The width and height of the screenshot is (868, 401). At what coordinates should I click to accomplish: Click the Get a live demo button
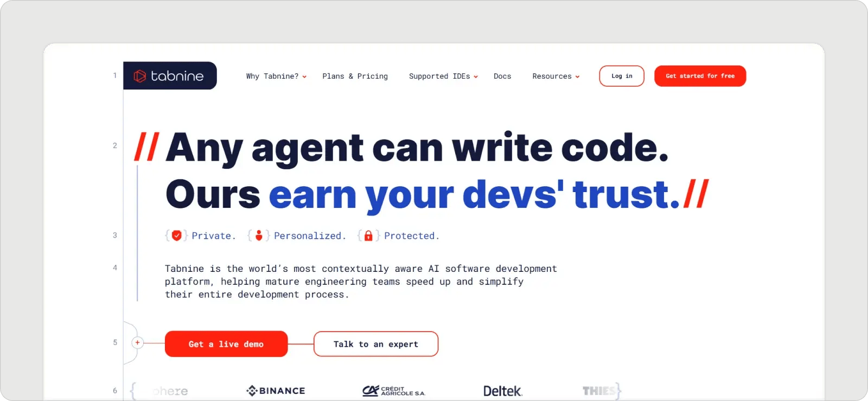pos(226,344)
